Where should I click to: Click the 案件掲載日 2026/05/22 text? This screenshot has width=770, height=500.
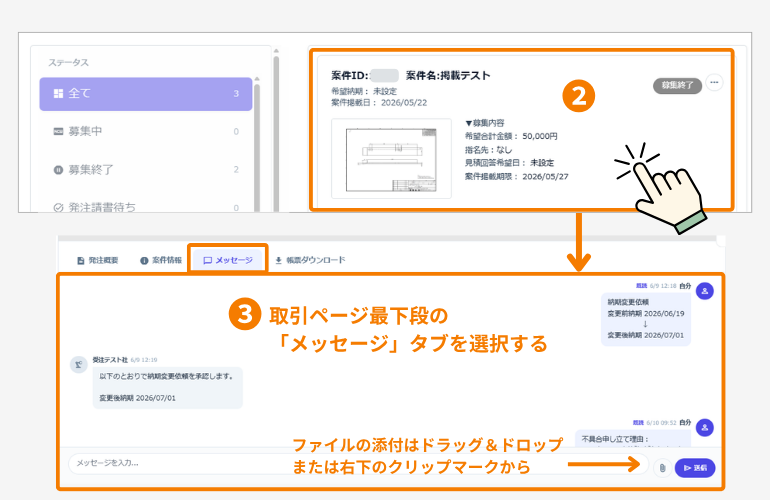379,103
